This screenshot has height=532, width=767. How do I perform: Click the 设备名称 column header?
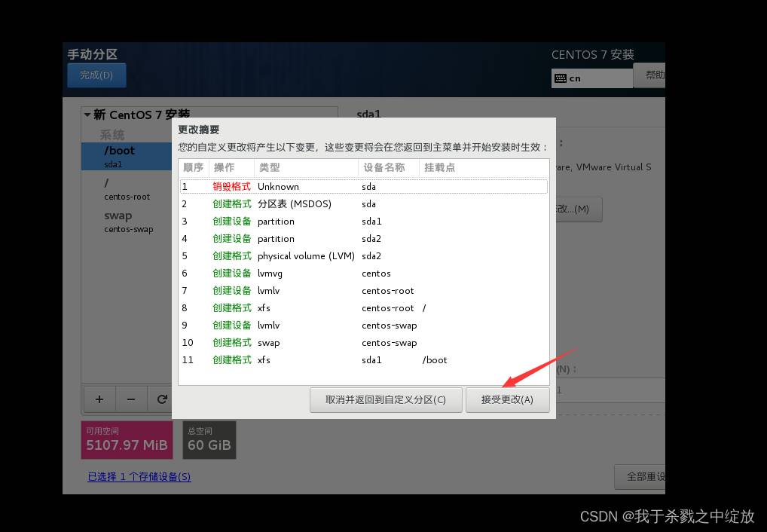point(384,167)
